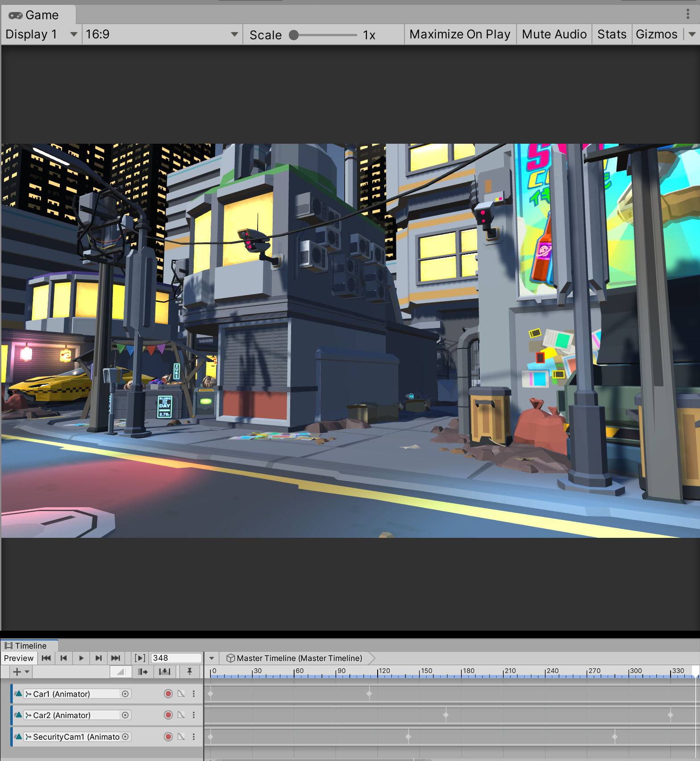Viewport: 700px width, 761px height.
Task: Toggle recording on the SecurityCam1 track
Action: pos(168,737)
